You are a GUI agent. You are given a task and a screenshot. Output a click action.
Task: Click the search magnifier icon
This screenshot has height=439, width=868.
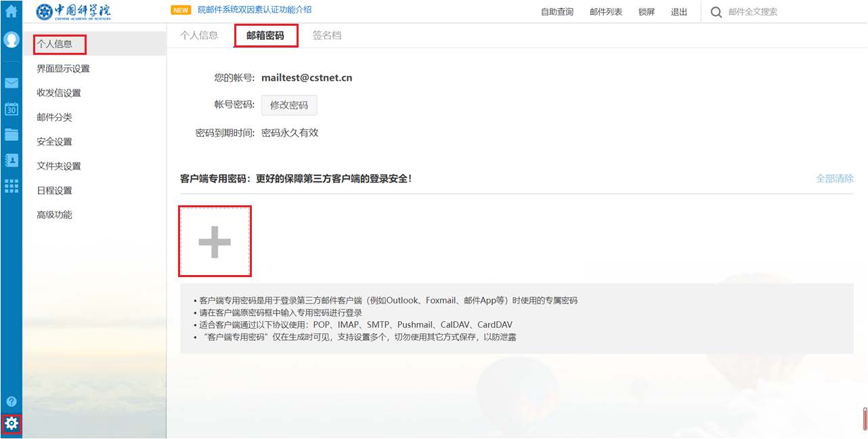click(716, 12)
